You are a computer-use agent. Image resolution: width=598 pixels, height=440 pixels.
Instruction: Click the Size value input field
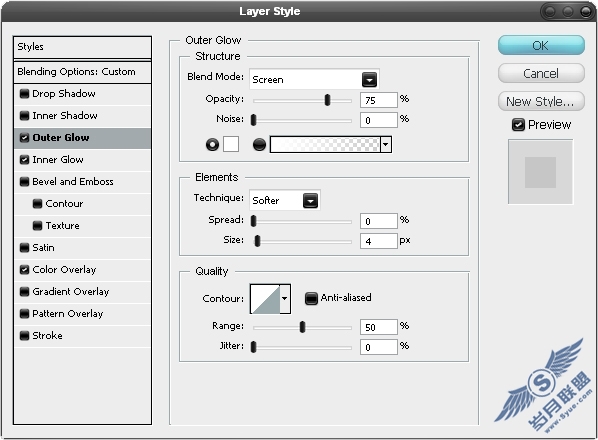click(x=379, y=241)
